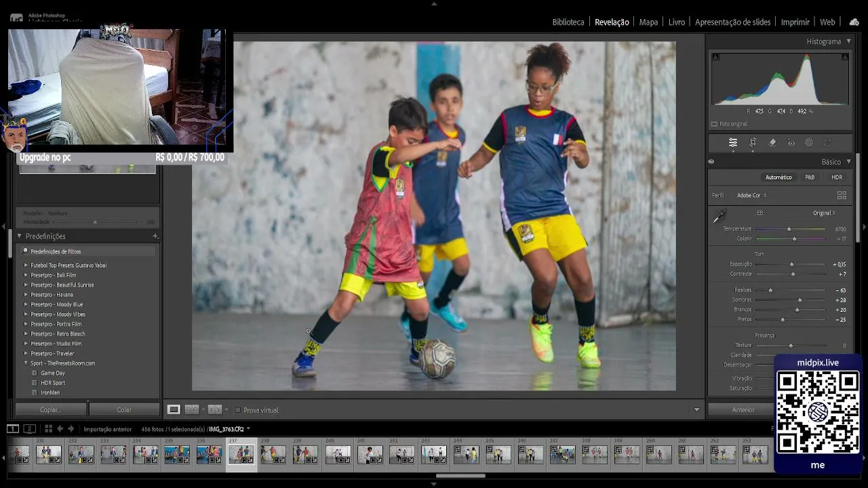Apply Automático tone adjustment

coord(778,178)
